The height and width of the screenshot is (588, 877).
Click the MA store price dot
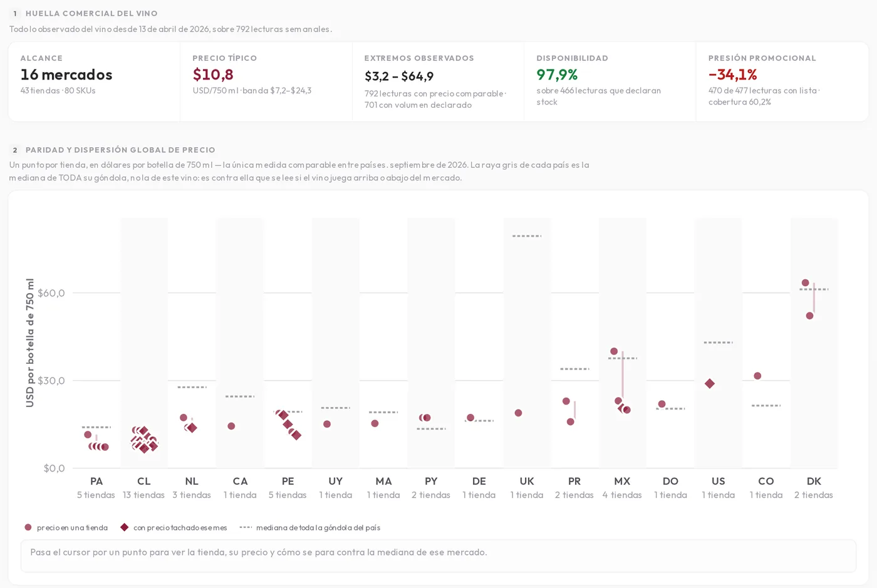(x=375, y=423)
